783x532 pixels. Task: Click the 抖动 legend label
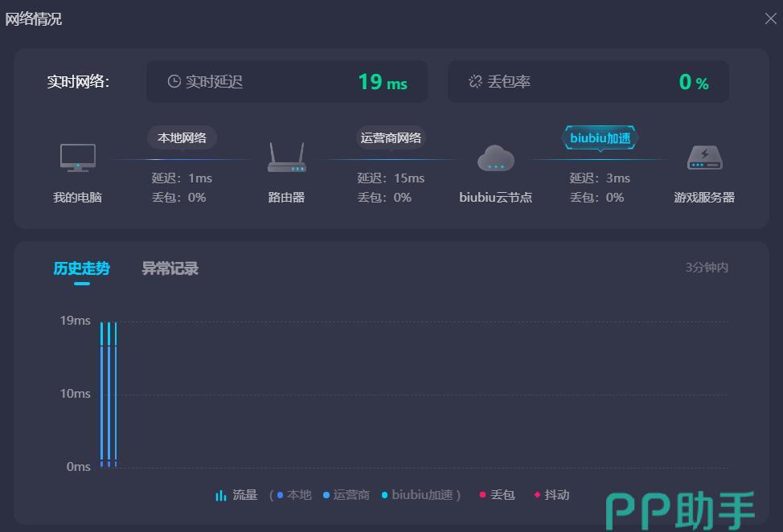pyautogui.click(x=557, y=494)
